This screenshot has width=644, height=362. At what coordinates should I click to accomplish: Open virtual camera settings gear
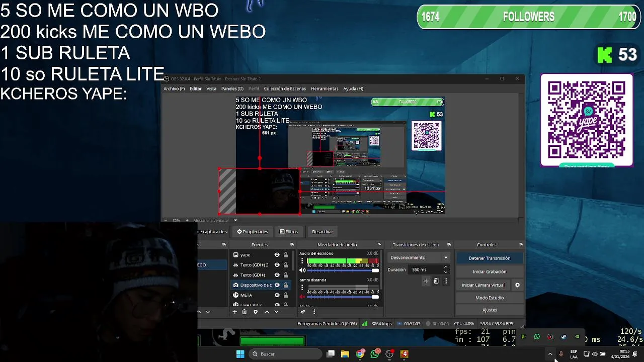(x=517, y=285)
